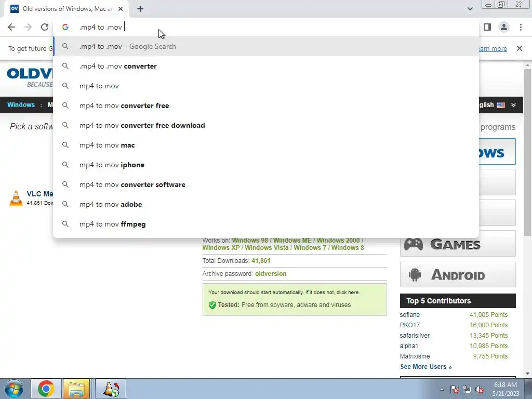Select 'mp4 to mov ffmpeg' suggestion
Viewport: 532px width, 399px height.
pyautogui.click(x=267, y=224)
